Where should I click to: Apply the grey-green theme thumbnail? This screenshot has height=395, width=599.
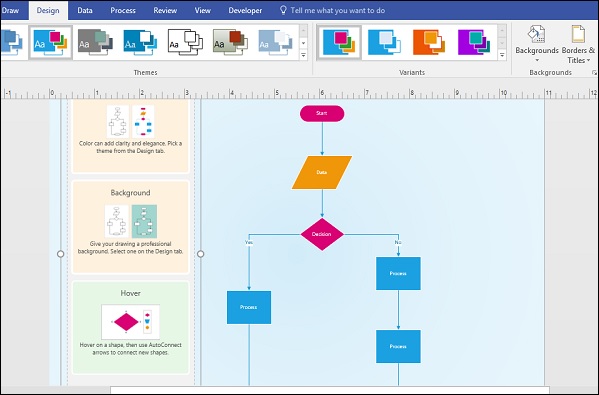pyautogui.click(x=95, y=42)
